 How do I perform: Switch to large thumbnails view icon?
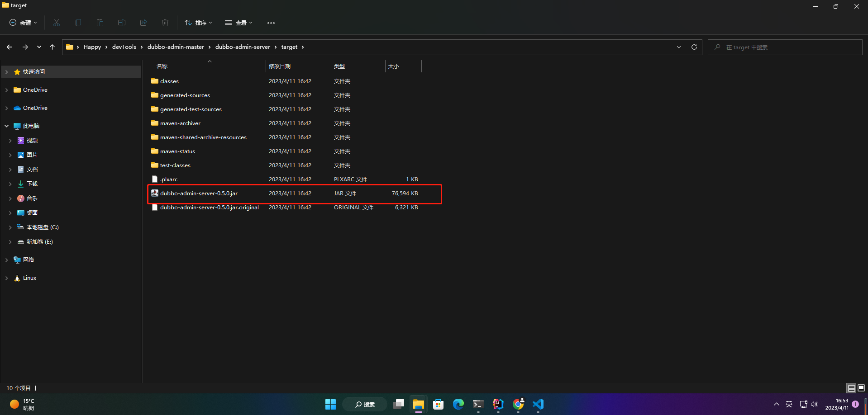pos(861,388)
